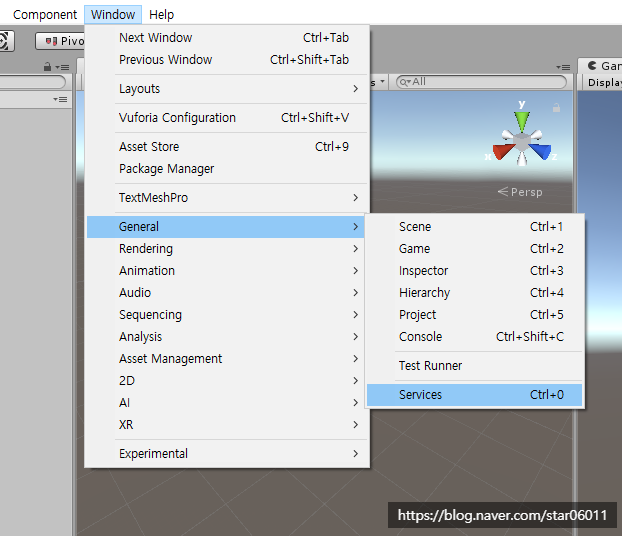Toggle Persp projection mode label

[x=520, y=192]
